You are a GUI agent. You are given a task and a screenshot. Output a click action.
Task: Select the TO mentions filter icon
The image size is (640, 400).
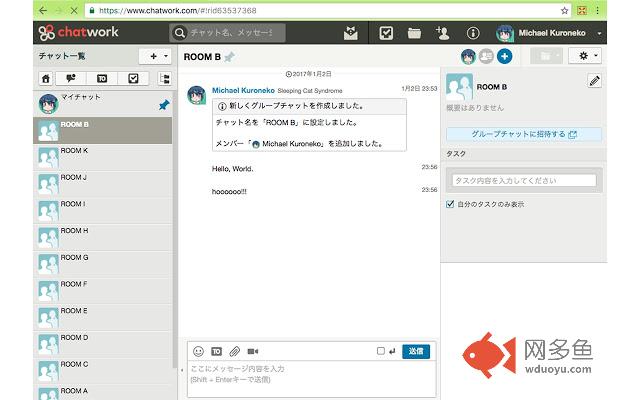pos(102,78)
